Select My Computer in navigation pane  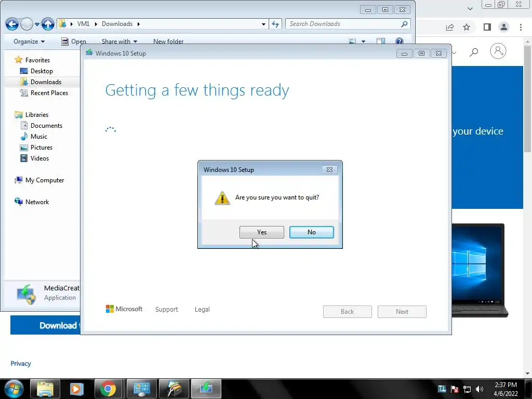click(45, 180)
